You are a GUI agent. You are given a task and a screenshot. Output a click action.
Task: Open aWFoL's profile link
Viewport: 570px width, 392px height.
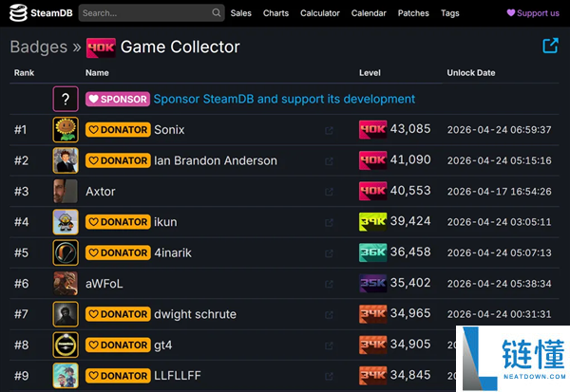(x=104, y=284)
